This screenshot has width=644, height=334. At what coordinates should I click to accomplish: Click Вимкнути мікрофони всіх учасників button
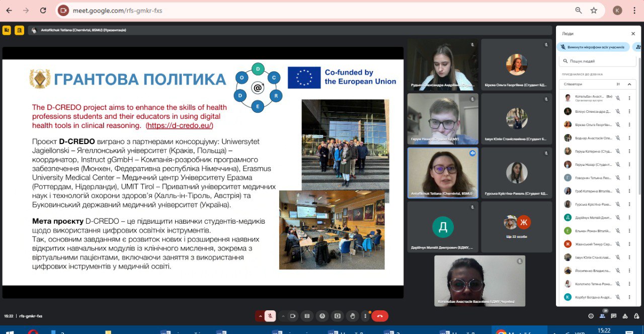click(x=593, y=47)
